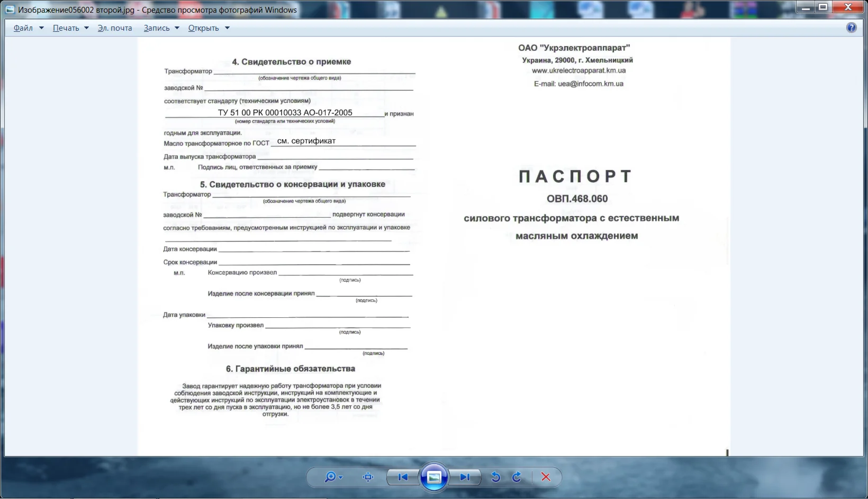Maximize the photo viewer window
The height and width of the screenshot is (499, 868).
point(823,7)
